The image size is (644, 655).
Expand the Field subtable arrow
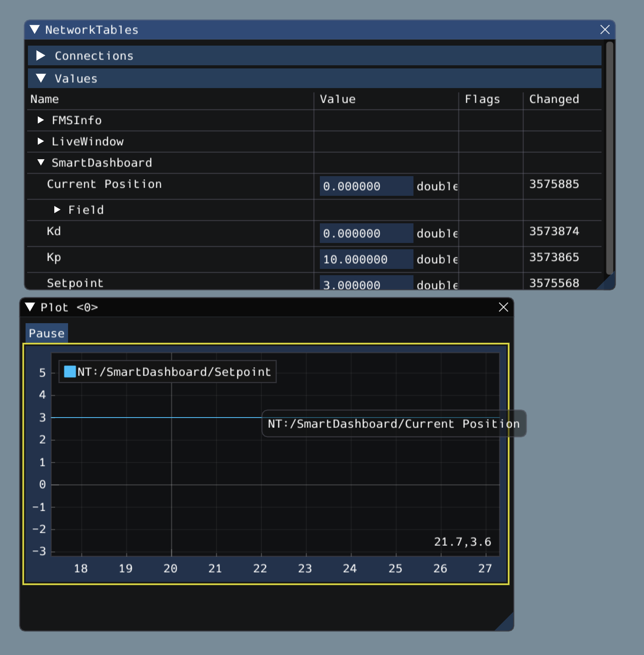[57, 210]
